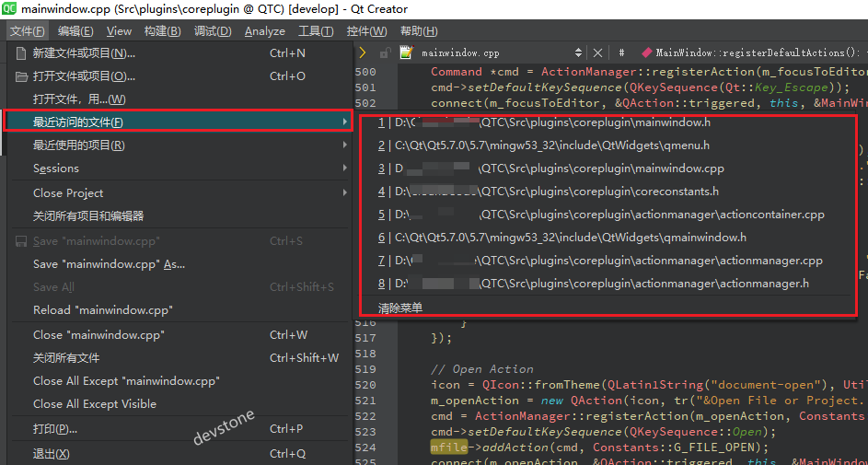The height and width of the screenshot is (465, 868).
Task: Open recent file 7 actionmanager.cpp
Action: point(607,261)
